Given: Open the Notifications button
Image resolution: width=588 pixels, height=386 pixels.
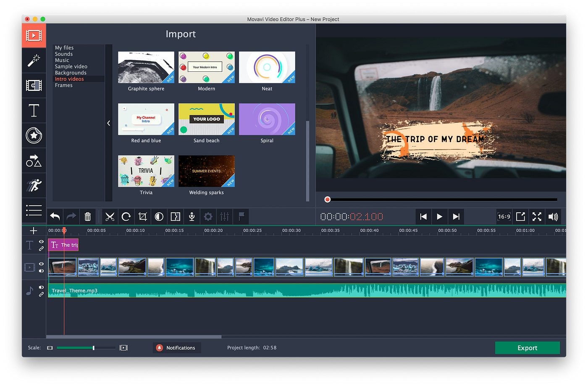Looking at the screenshot, I should click(177, 348).
